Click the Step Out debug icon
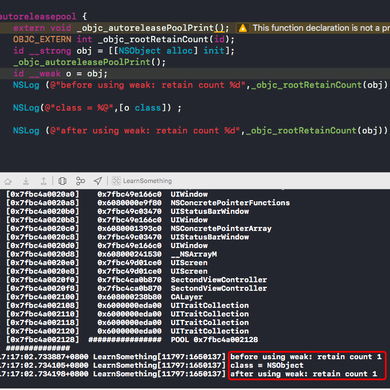 point(44,181)
